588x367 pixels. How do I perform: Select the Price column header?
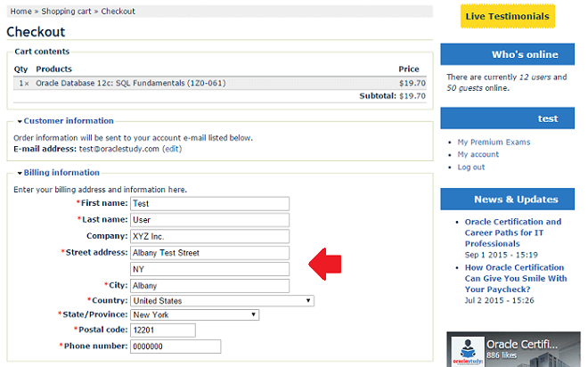pyautogui.click(x=409, y=69)
